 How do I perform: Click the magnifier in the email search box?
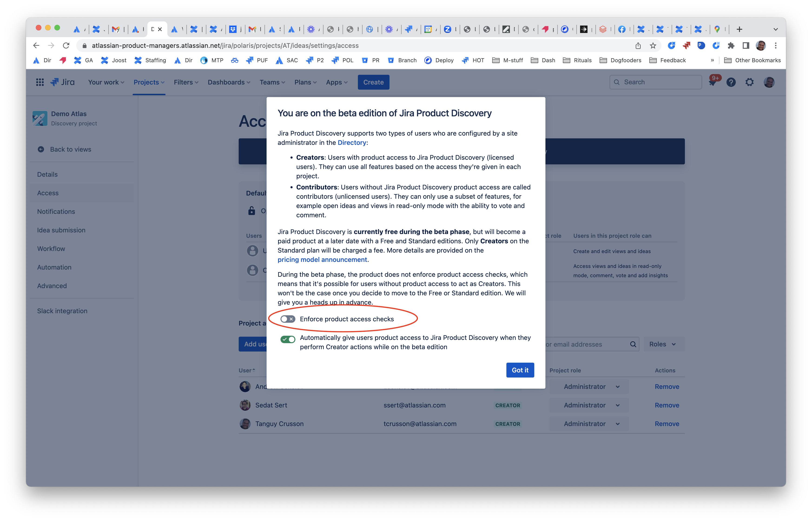point(633,344)
